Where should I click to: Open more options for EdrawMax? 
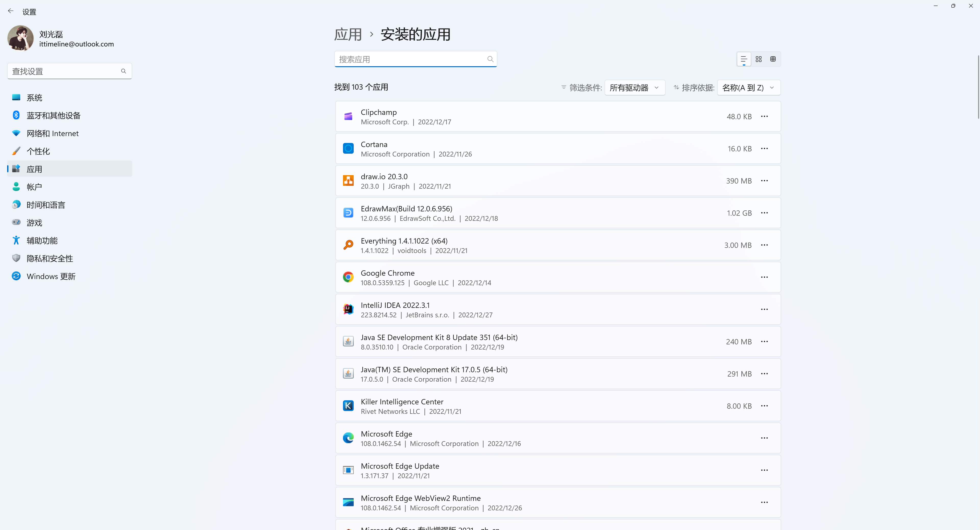[x=764, y=213]
